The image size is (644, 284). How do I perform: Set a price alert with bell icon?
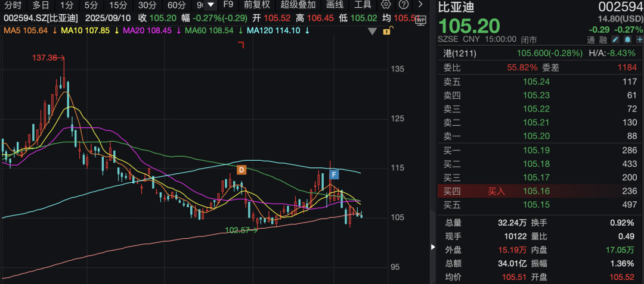tap(627, 39)
